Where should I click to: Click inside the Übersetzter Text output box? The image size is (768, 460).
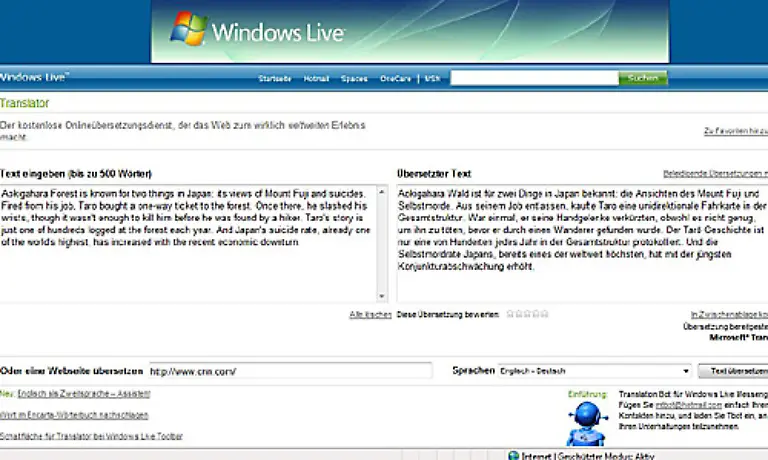point(582,243)
